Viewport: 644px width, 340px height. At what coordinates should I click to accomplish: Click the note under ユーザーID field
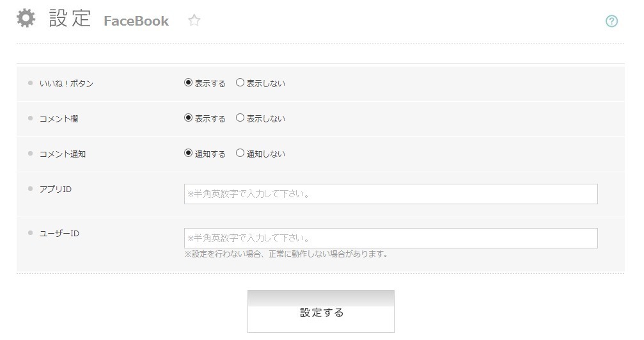click(287, 254)
